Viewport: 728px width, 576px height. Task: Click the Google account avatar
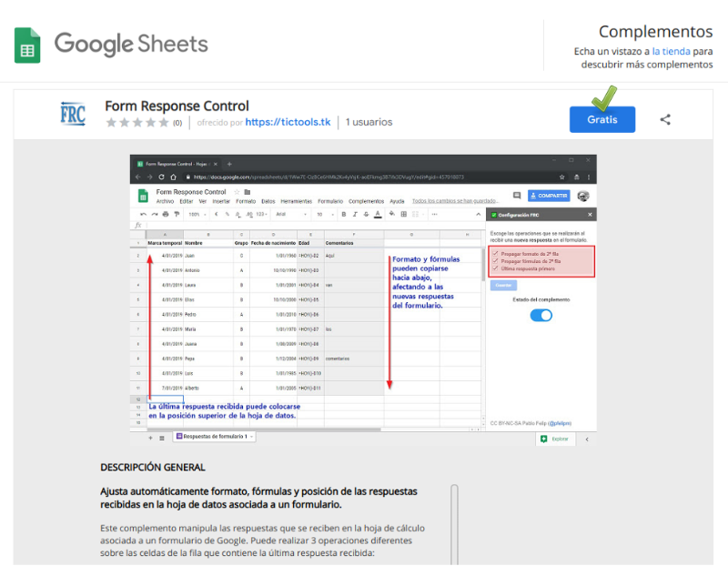click(x=583, y=196)
